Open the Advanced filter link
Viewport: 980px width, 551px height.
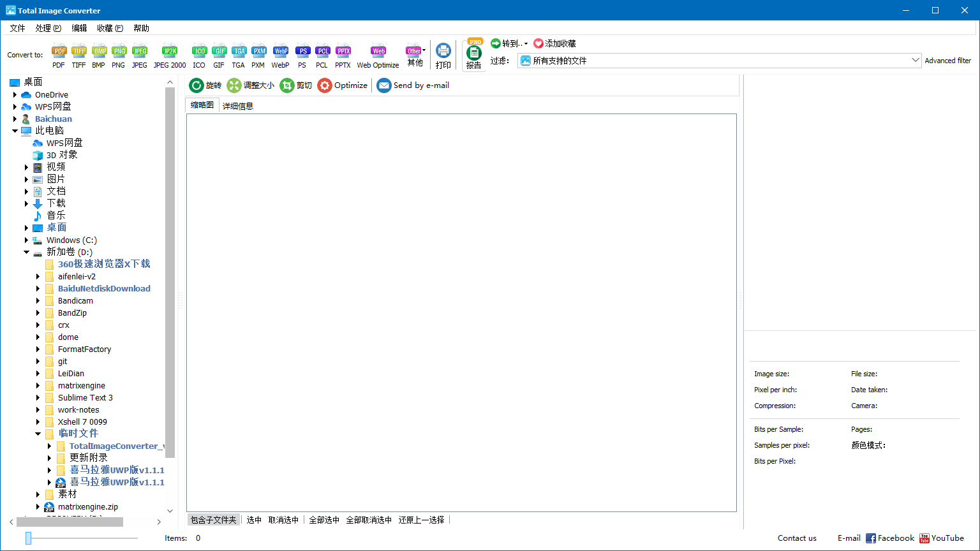tap(947, 60)
